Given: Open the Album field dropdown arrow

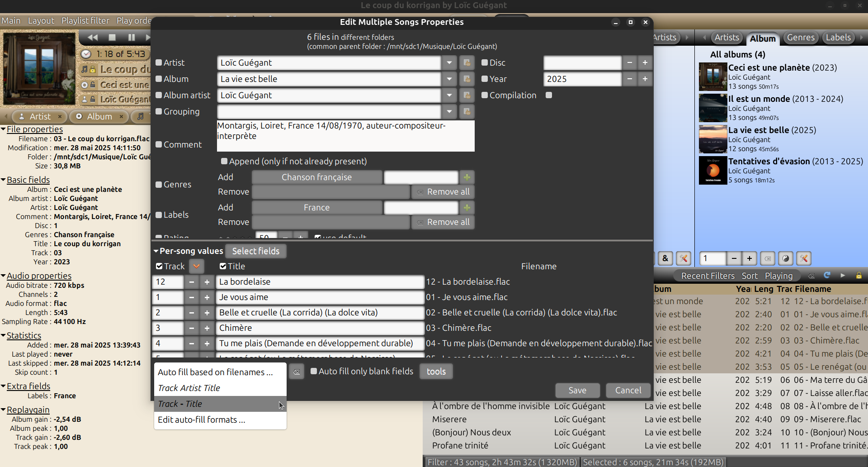Looking at the screenshot, I should (449, 79).
